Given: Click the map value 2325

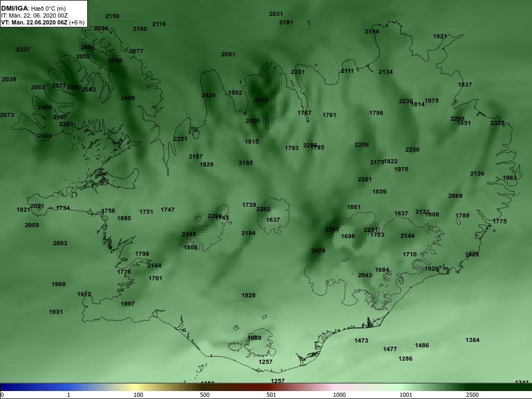Looking at the screenshot, I should [x=497, y=123].
